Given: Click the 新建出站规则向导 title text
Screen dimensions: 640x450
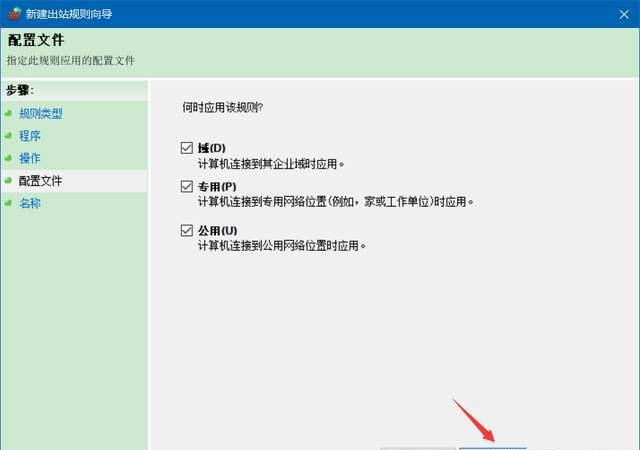Looking at the screenshot, I should (69, 14).
